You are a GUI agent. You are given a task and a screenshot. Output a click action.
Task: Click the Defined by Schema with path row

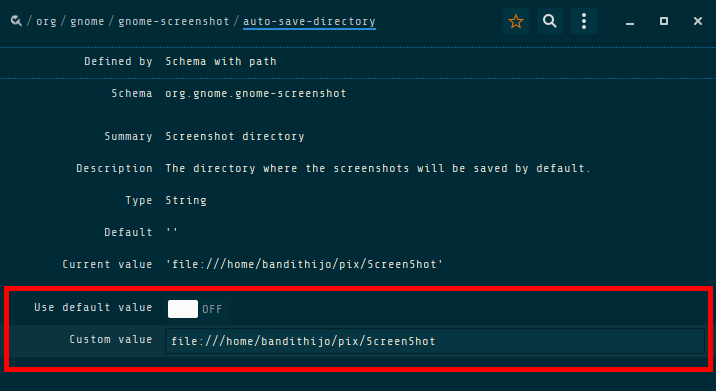click(x=358, y=62)
